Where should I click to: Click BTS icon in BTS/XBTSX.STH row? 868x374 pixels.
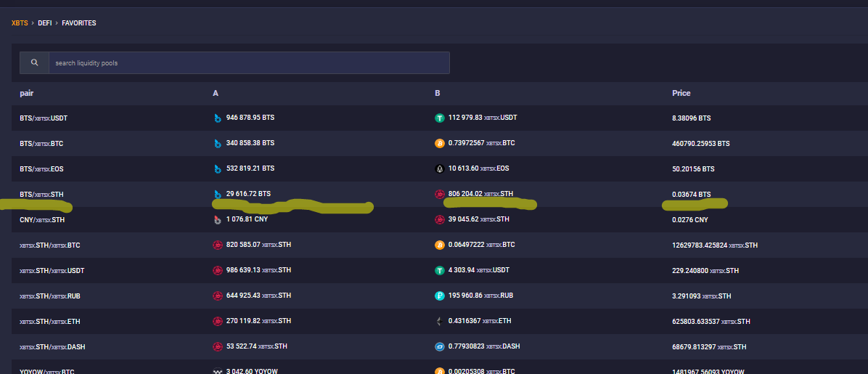[218, 195]
